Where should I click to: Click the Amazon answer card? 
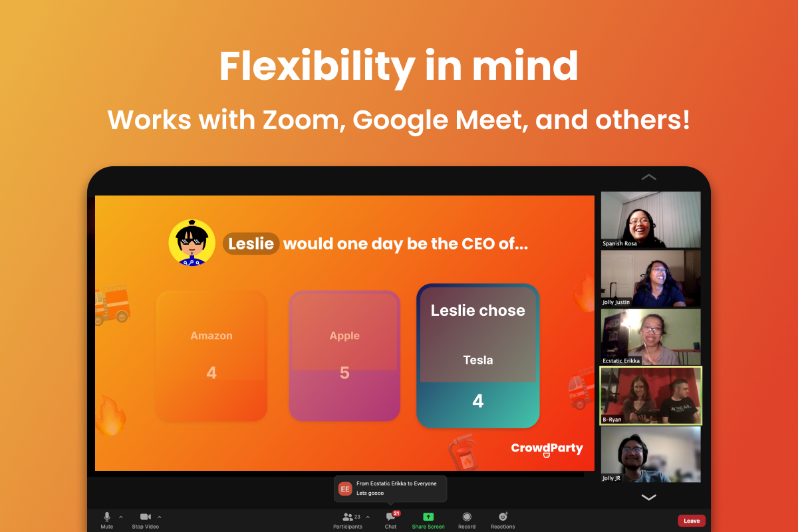pyautogui.click(x=211, y=356)
